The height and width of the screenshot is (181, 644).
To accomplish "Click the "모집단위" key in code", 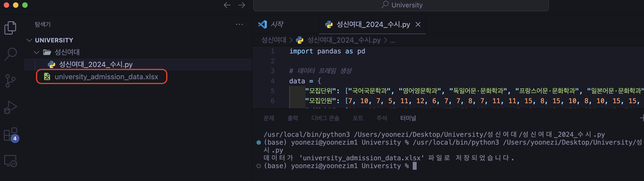I will [321, 91].
